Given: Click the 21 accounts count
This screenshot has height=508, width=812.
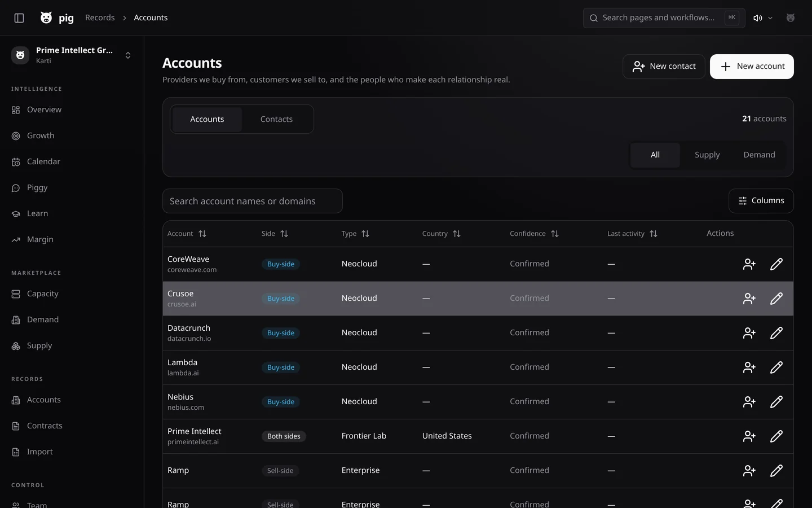Looking at the screenshot, I should click(x=764, y=119).
